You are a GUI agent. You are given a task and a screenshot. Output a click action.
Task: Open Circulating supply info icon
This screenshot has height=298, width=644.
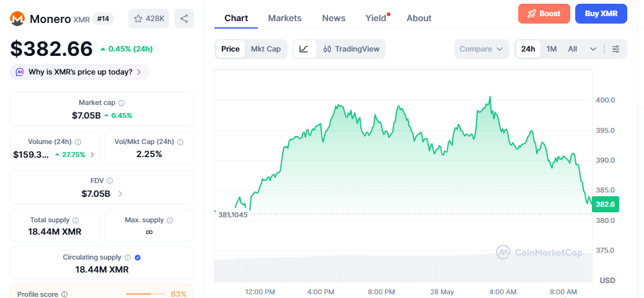(128, 258)
